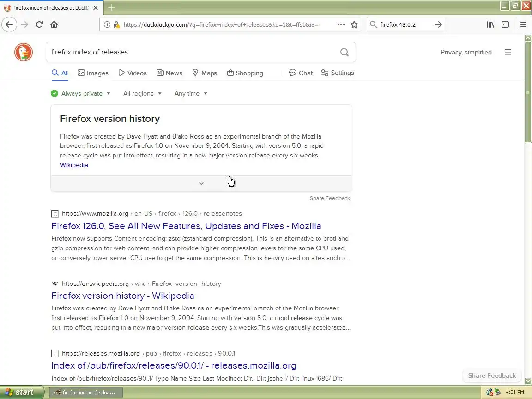This screenshot has height=399, width=532.
Task: Expand the Firefox version history box
Action: coord(201,183)
